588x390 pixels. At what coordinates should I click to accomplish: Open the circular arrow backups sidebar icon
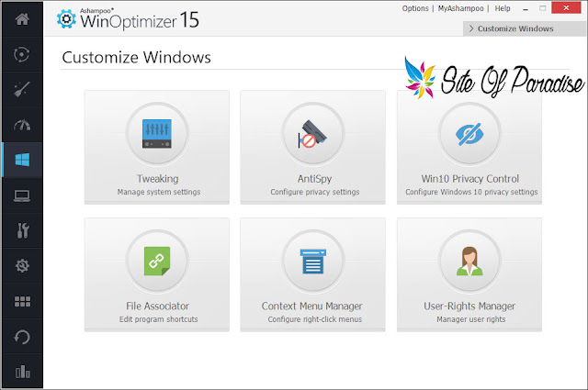tap(22, 337)
